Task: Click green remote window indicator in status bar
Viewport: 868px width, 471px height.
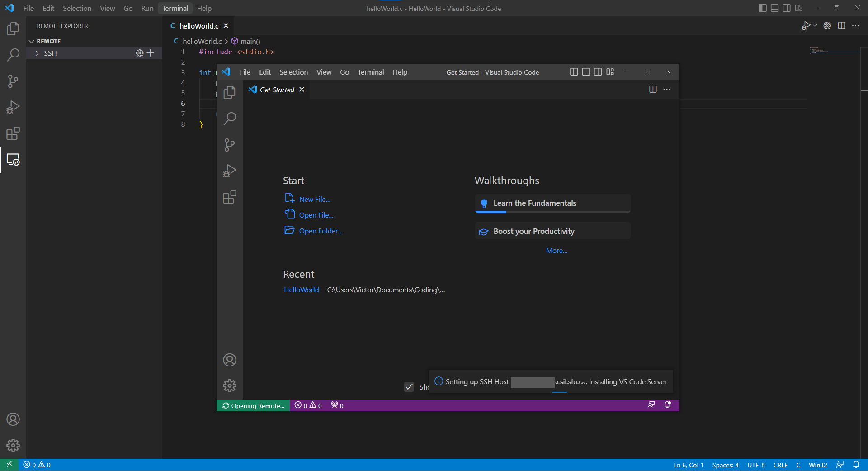Action: click(x=9, y=465)
